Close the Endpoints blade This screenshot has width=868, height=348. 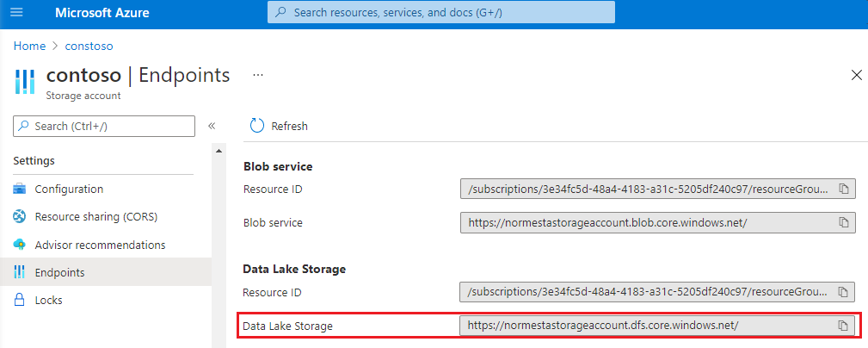(x=856, y=75)
